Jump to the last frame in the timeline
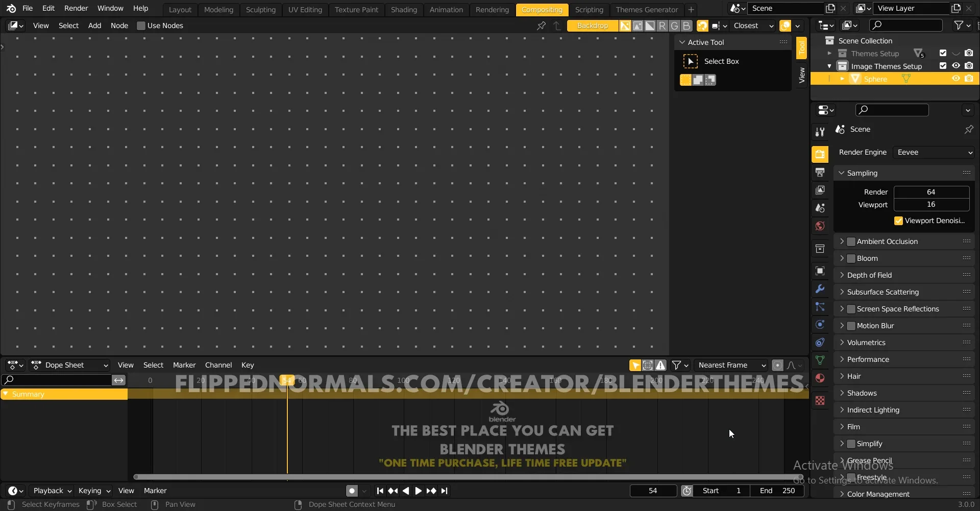Screen dimensions: 980x511 coord(445,491)
